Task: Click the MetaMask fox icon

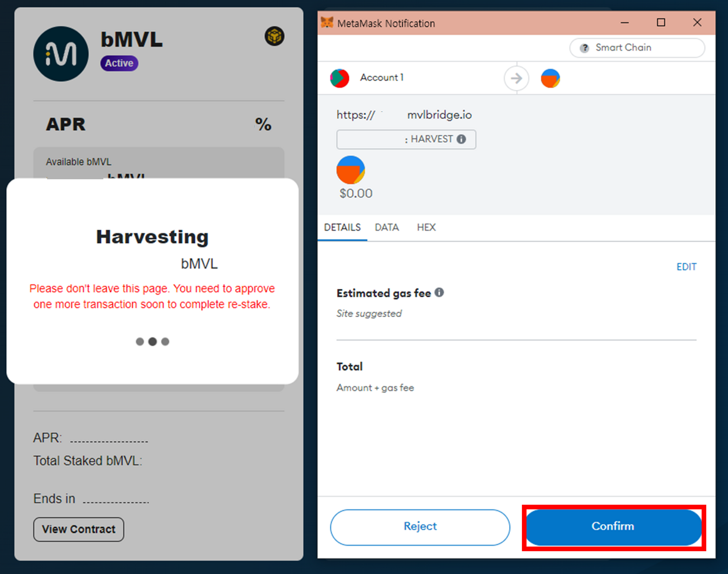Action: pos(327,23)
